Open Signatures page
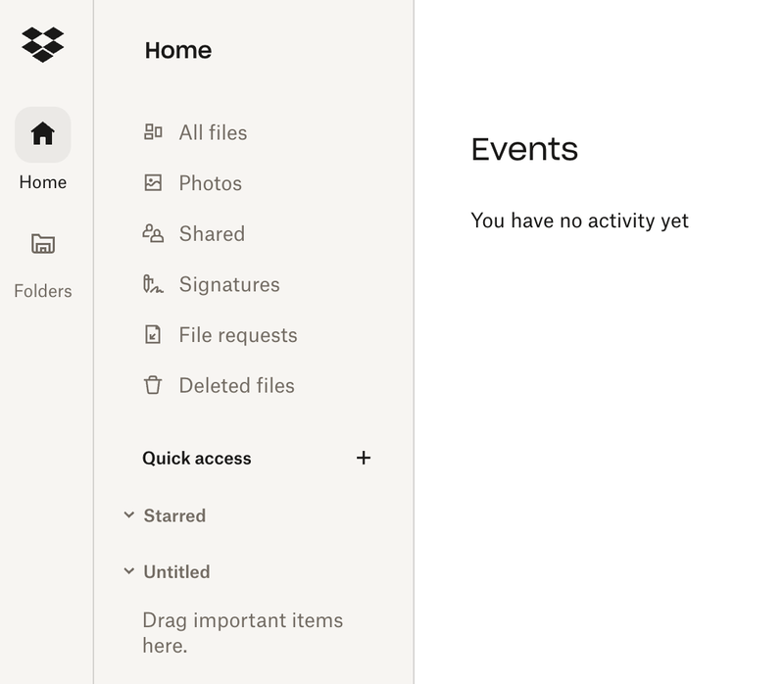Viewport: 784px width, 684px height. pyautogui.click(x=229, y=284)
